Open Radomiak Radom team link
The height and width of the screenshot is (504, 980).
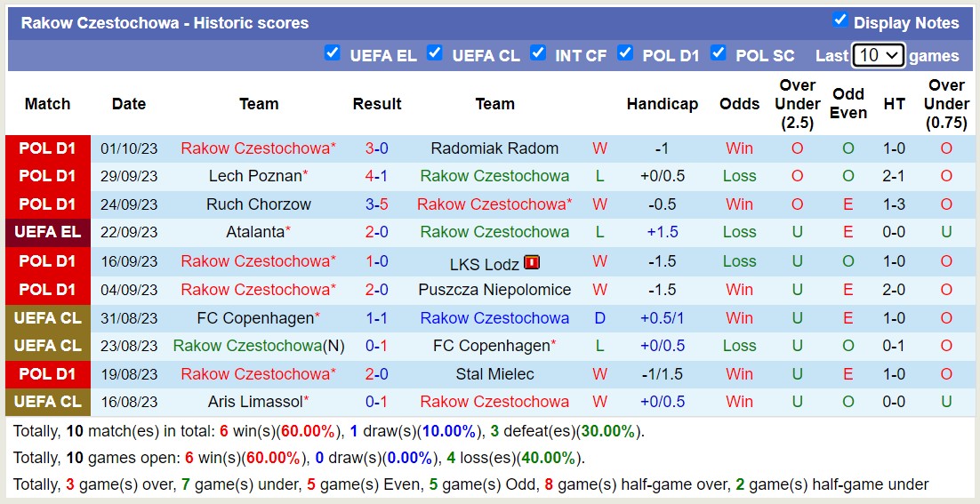coord(495,148)
